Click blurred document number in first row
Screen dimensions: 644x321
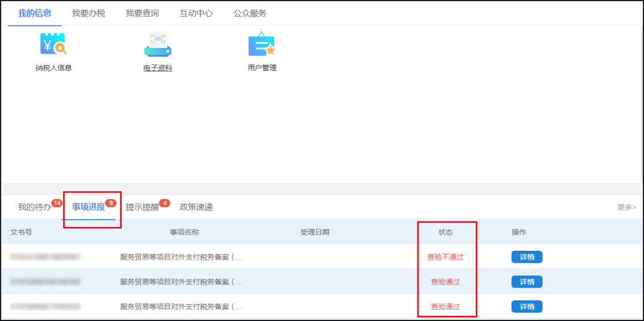[45, 257]
